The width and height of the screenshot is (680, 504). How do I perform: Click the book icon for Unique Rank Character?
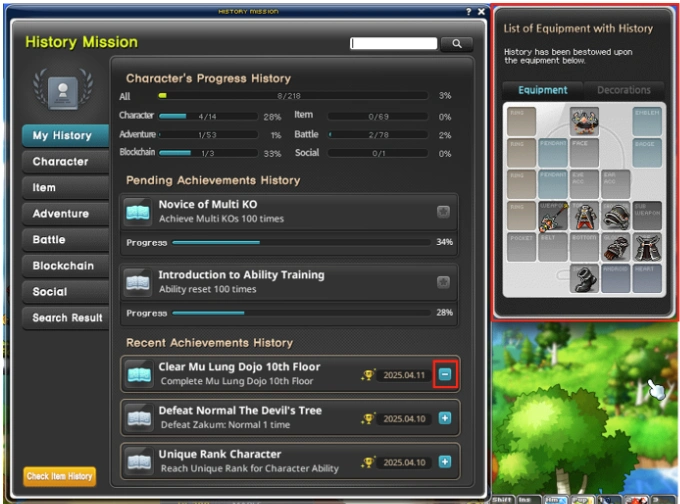point(139,461)
